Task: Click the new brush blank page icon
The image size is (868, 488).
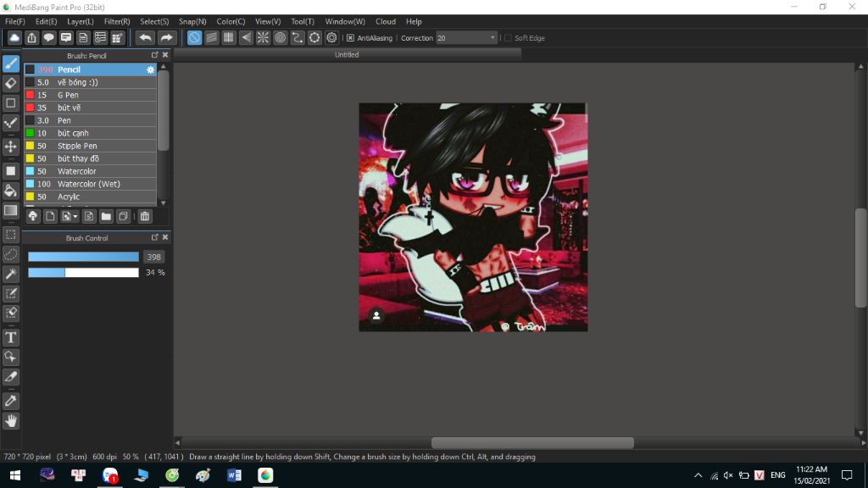Action: coord(50,216)
